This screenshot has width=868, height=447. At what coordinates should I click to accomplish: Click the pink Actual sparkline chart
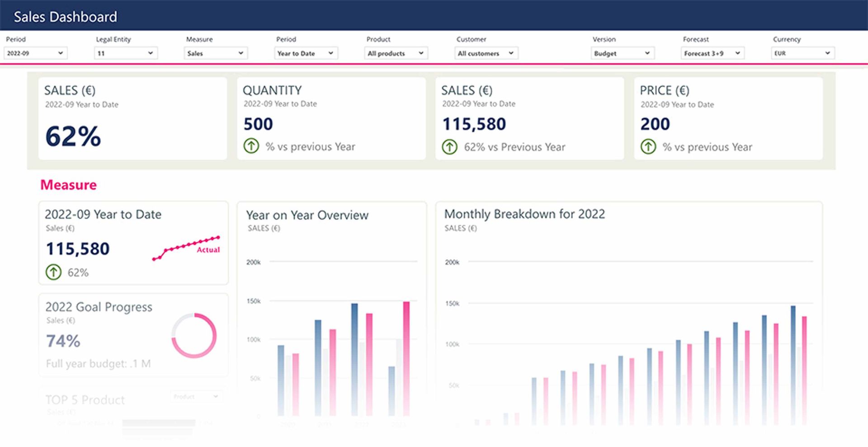(186, 248)
